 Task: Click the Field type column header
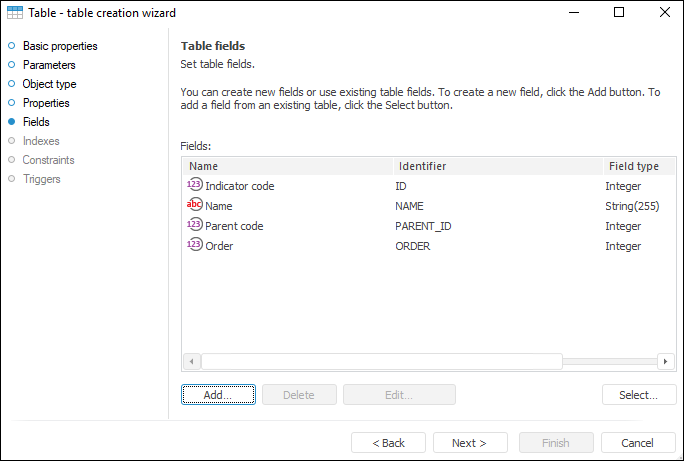pyautogui.click(x=635, y=166)
